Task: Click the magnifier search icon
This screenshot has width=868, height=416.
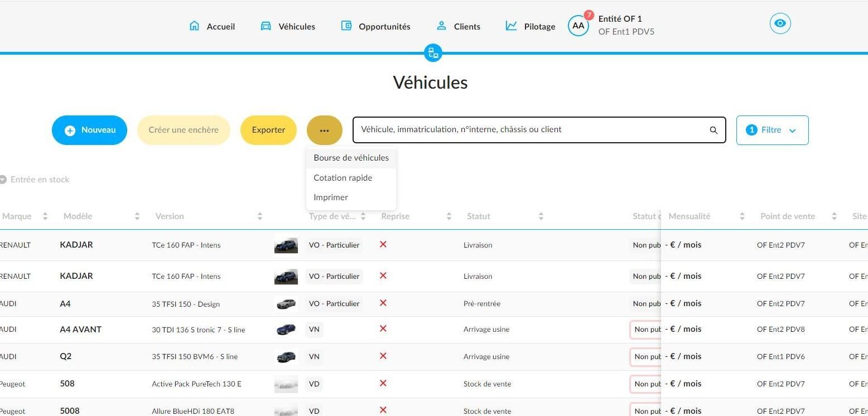Action: tap(713, 130)
